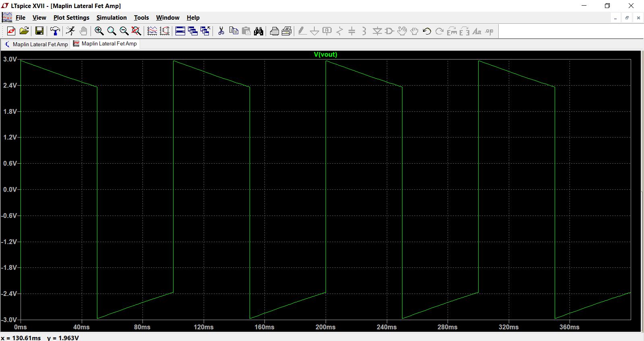Click the Zoom to Fit icon
The image size is (644, 341).
[x=136, y=31]
